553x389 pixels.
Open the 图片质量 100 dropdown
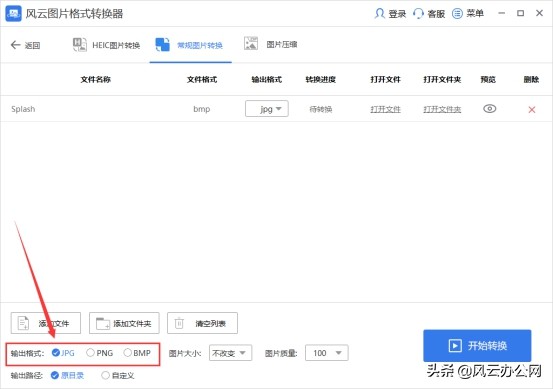click(x=327, y=353)
